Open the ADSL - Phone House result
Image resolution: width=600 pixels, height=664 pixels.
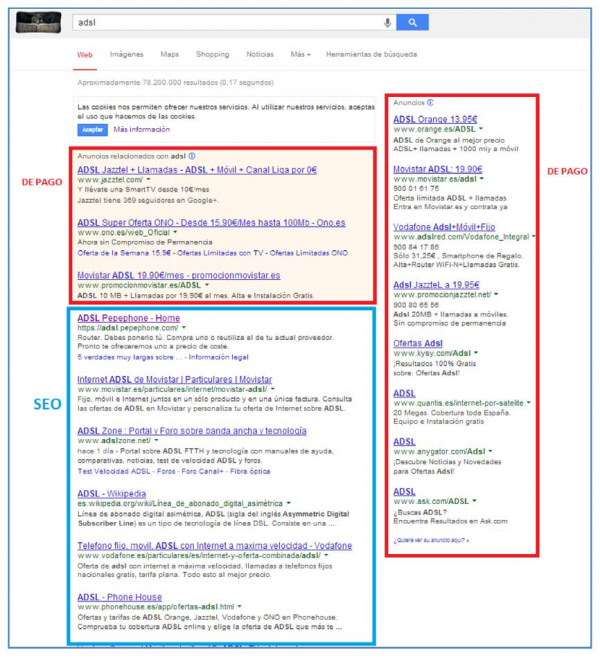point(119,597)
